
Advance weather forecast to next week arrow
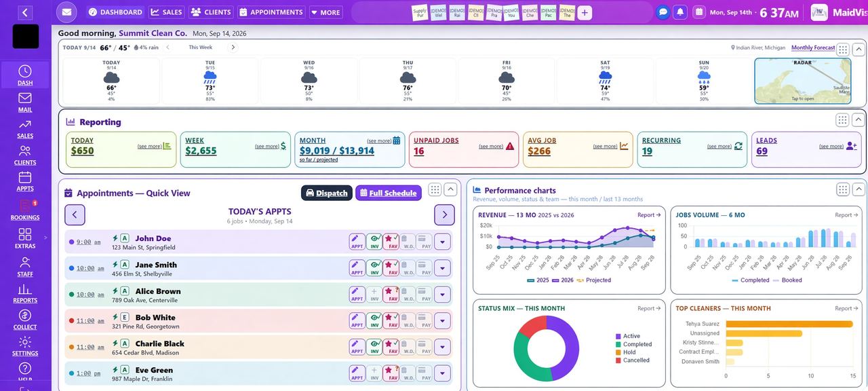[x=233, y=48]
